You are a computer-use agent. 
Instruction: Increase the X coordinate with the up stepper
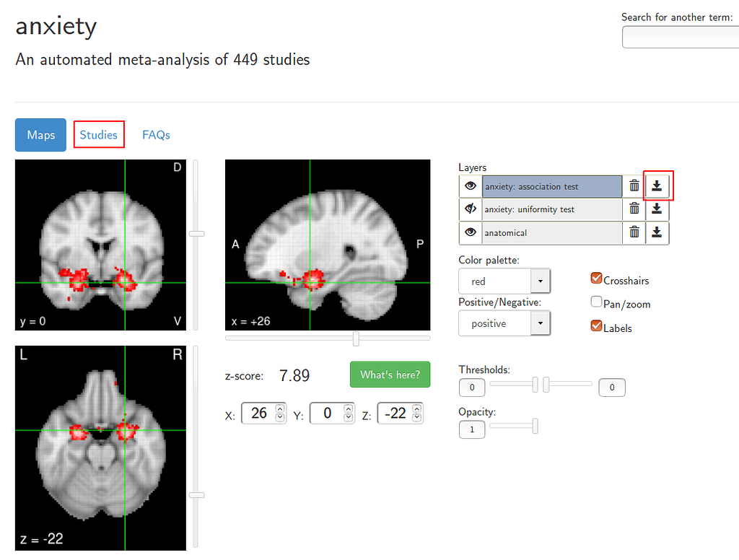coord(278,408)
